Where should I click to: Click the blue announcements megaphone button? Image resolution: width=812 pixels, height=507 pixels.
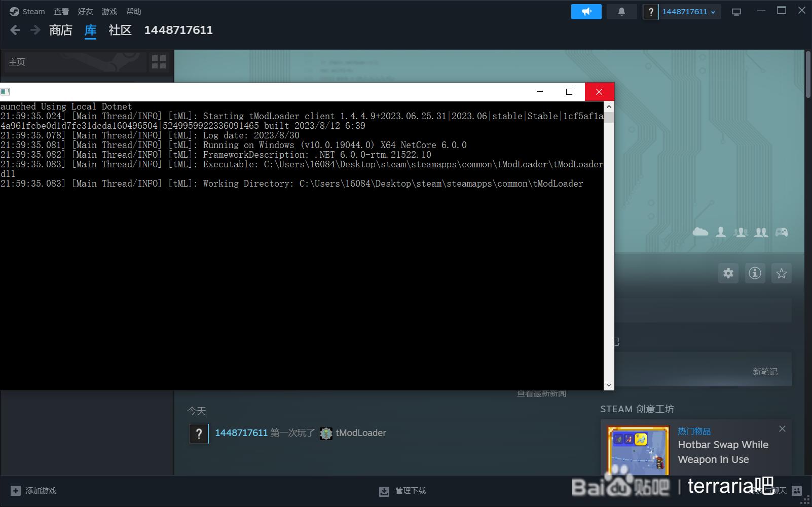coord(586,12)
